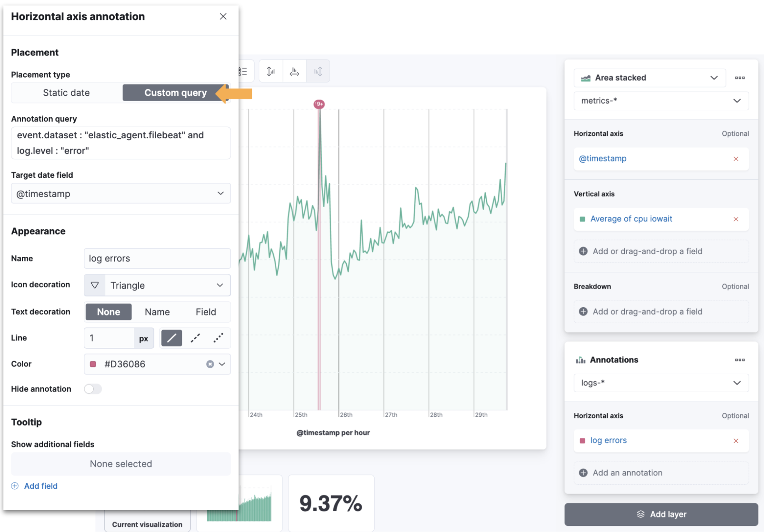
Task: Click the vertical axis settings toolbar icon
Action: click(x=270, y=71)
